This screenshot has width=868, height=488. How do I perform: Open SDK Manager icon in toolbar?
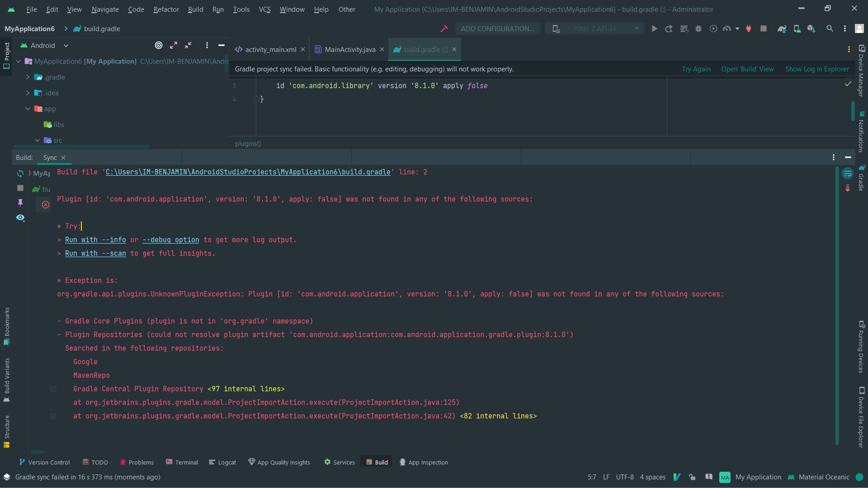[811, 28]
